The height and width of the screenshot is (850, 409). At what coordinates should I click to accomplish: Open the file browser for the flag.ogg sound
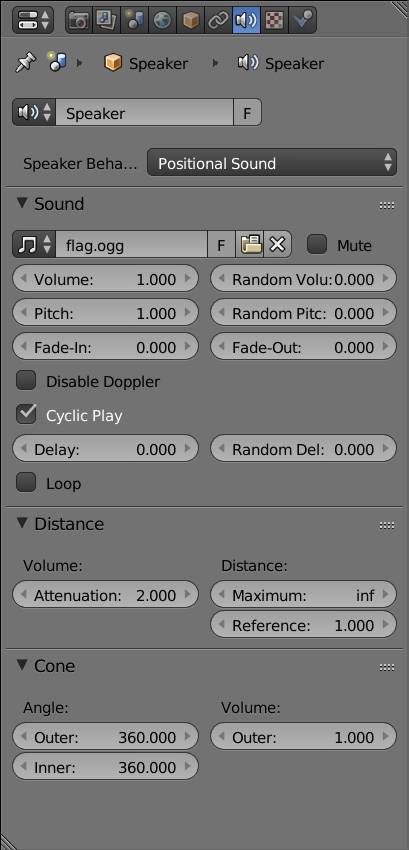tap(250, 245)
